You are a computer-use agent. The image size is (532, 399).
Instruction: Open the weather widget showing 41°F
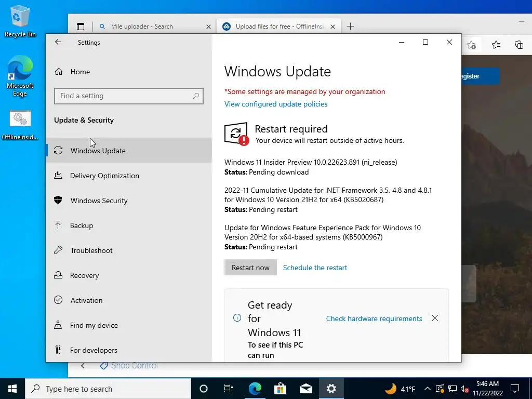click(x=401, y=389)
